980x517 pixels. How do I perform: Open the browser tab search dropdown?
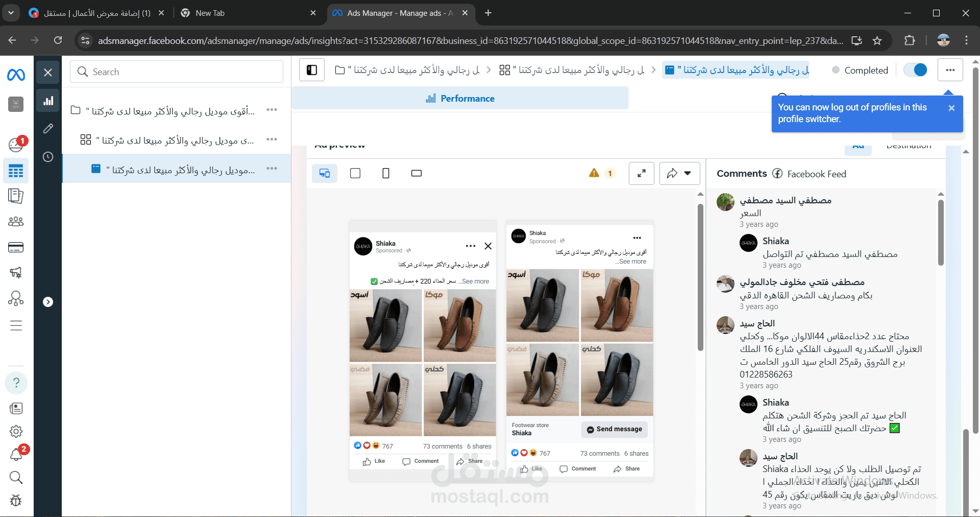tap(10, 13)
